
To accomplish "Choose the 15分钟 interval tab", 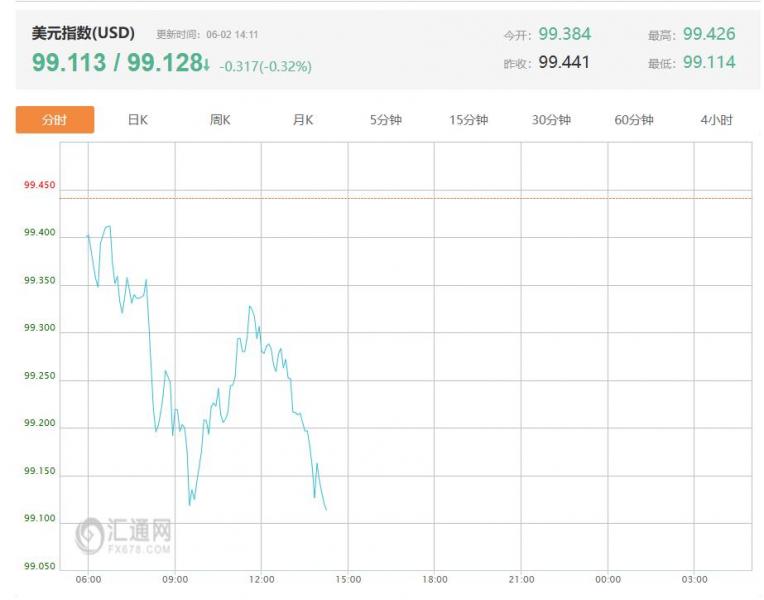I will tap(468, 119).
